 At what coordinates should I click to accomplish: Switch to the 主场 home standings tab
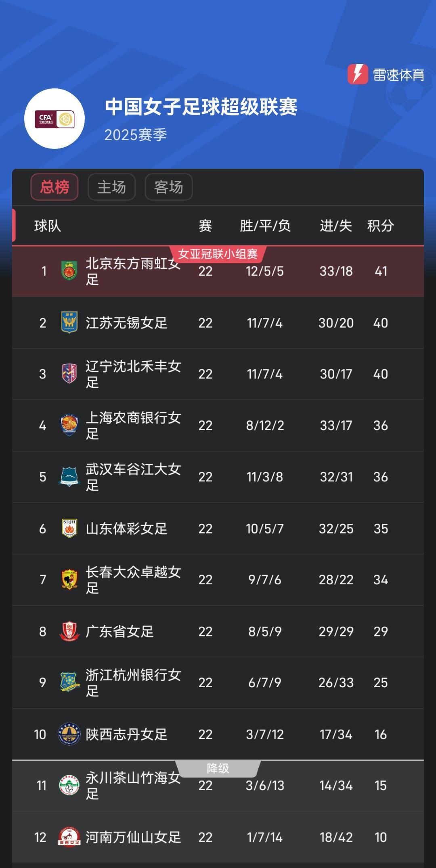(111, 187)
